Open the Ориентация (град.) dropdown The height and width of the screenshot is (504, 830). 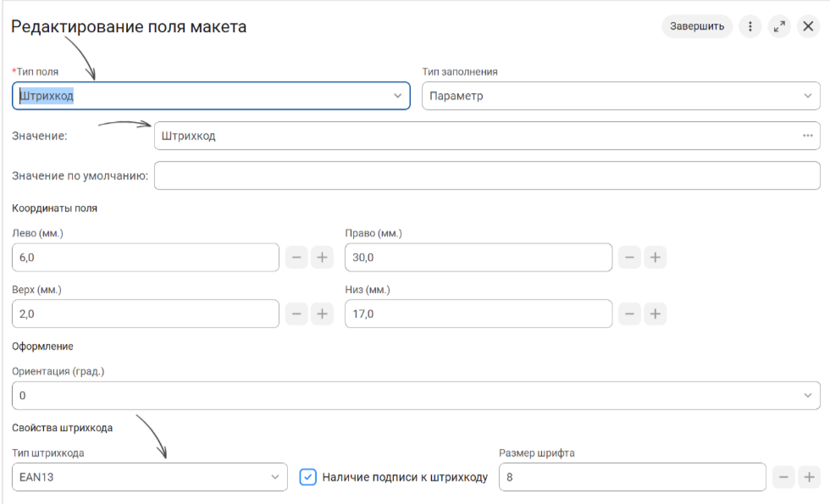(416, 396)
